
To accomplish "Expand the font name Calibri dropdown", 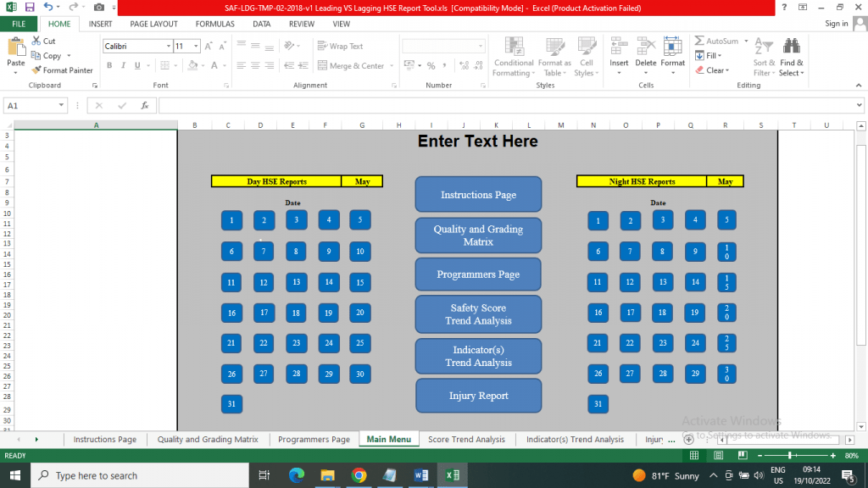I will (169, 46).
